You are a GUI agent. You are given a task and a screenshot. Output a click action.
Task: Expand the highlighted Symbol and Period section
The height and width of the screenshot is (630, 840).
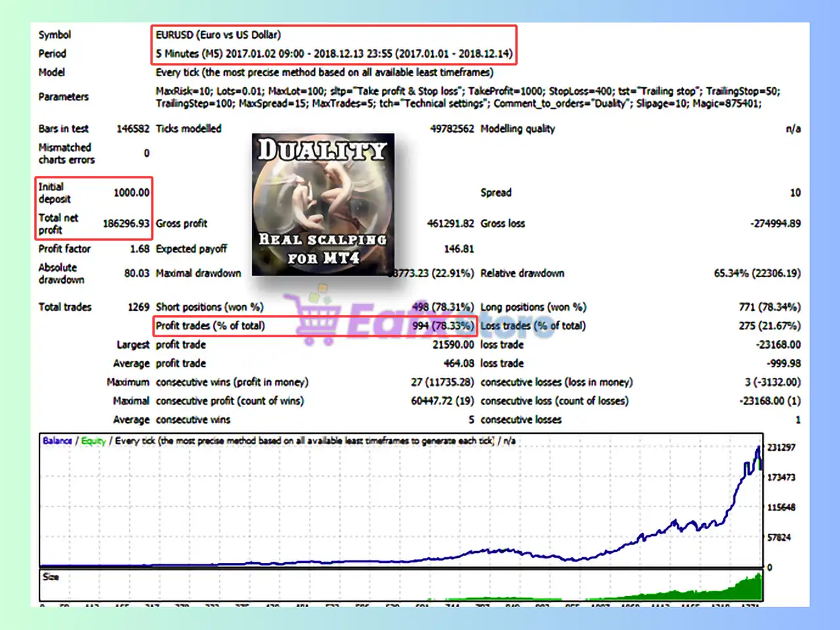(x=333, y=45)
